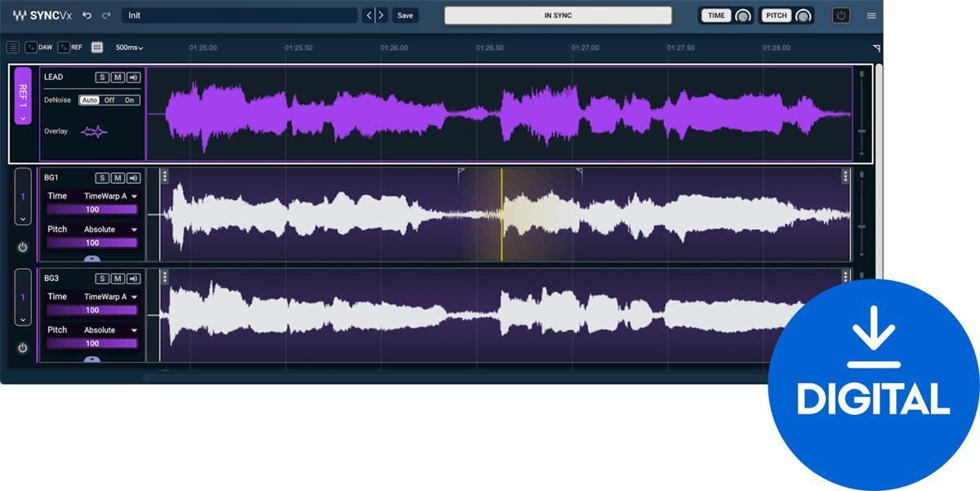Screen dimensions: 980x491
Task: Open BG1 Time algorithm TimeWarp A dropdown
Action: point(110,196)
